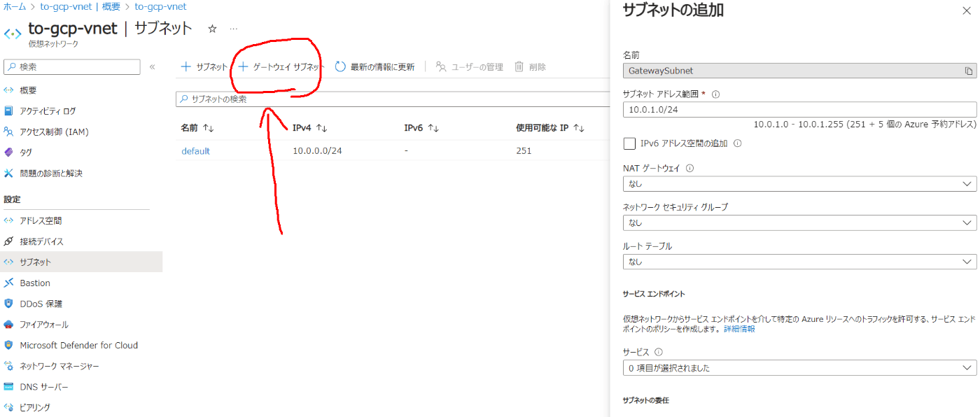
Task: Click the 接続デバイス icon
Action: (8, 241)
